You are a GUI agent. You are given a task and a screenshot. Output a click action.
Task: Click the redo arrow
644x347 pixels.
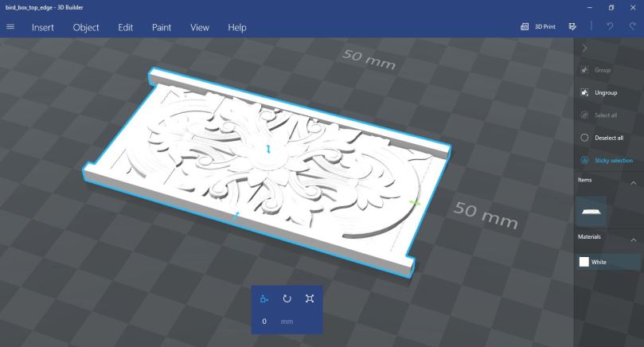point(633,27)
